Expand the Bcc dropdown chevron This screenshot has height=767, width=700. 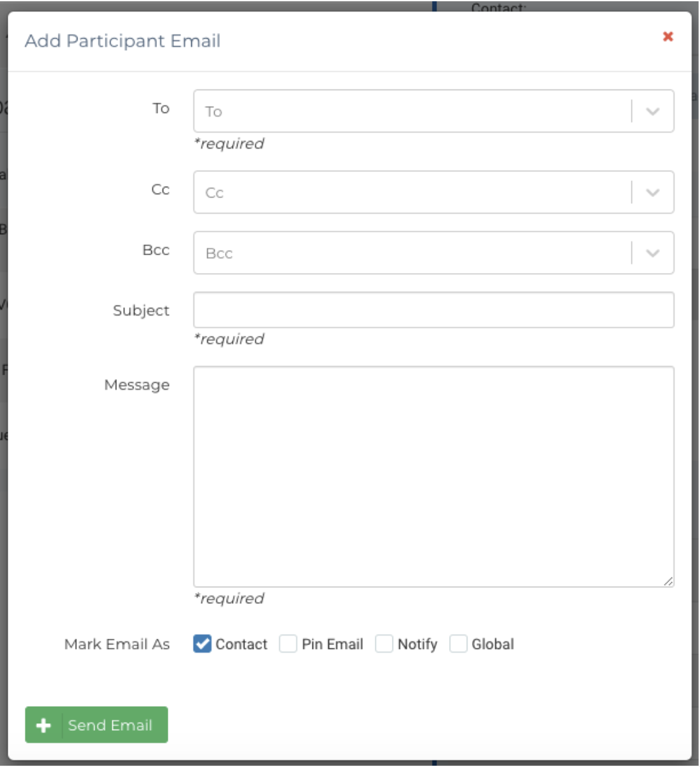(x=652, y=253)
